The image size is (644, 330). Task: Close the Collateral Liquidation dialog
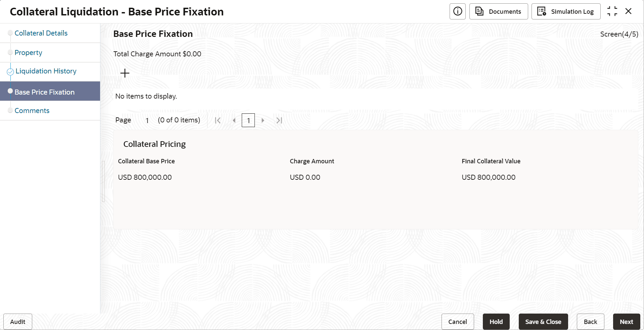[x=629, y=11]
